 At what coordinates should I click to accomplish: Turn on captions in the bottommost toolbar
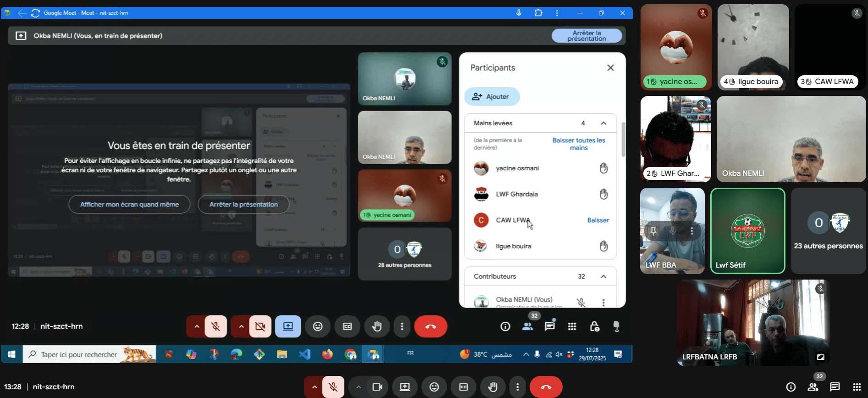pyautogui.click(x=464, y=387)
